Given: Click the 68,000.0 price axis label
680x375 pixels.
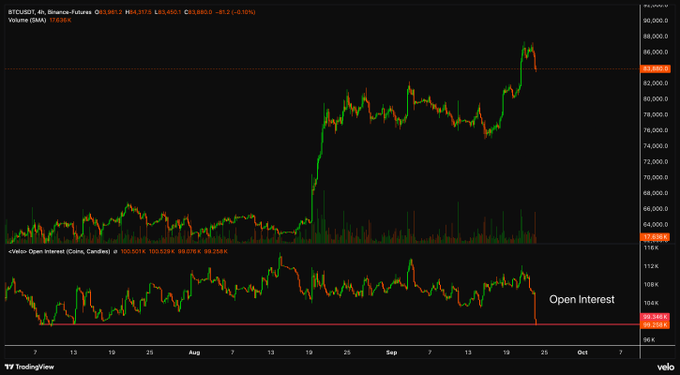Looking at the screenshot, I should point(655,193).
